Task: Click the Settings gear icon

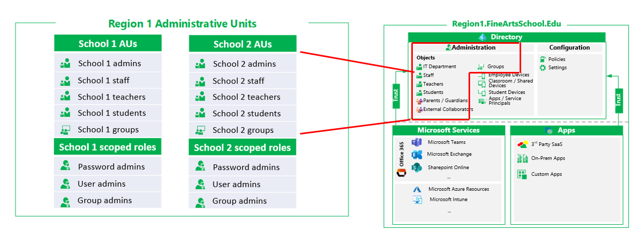Action: [x=543, y=68]
